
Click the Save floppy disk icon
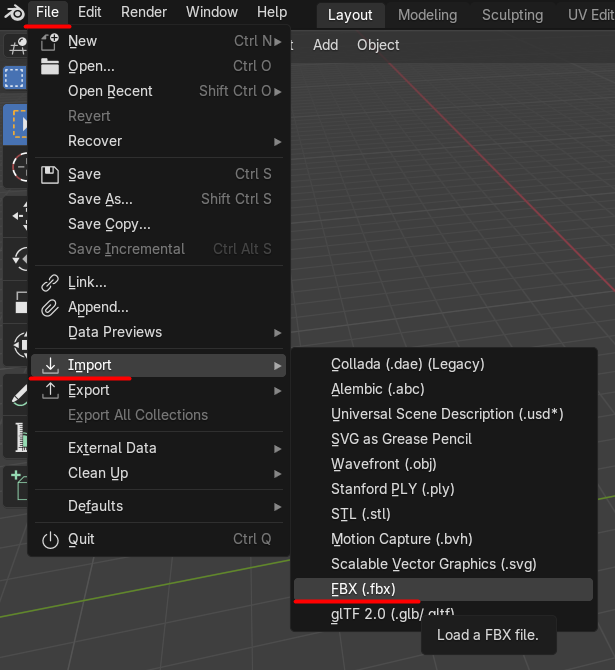[50, 175]
